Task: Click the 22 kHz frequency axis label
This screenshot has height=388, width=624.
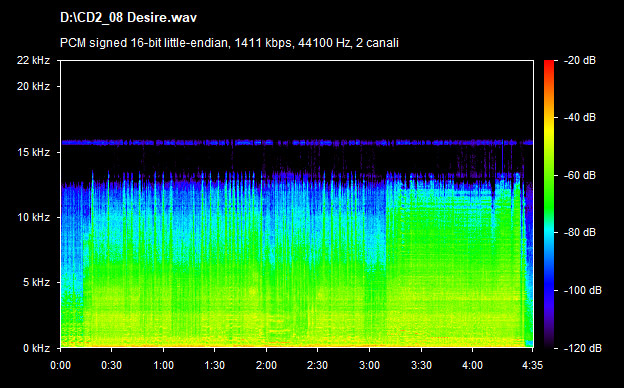Action: point(33,60)
